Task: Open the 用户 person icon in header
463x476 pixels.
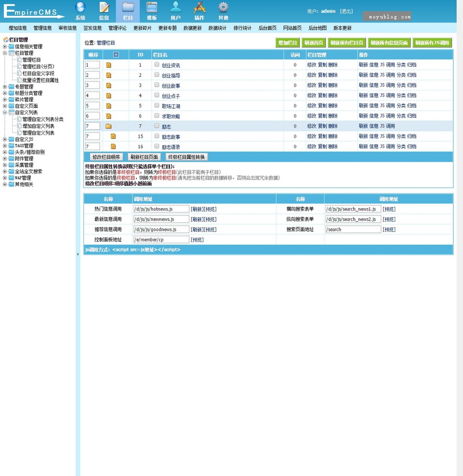Action: [175, 7]
